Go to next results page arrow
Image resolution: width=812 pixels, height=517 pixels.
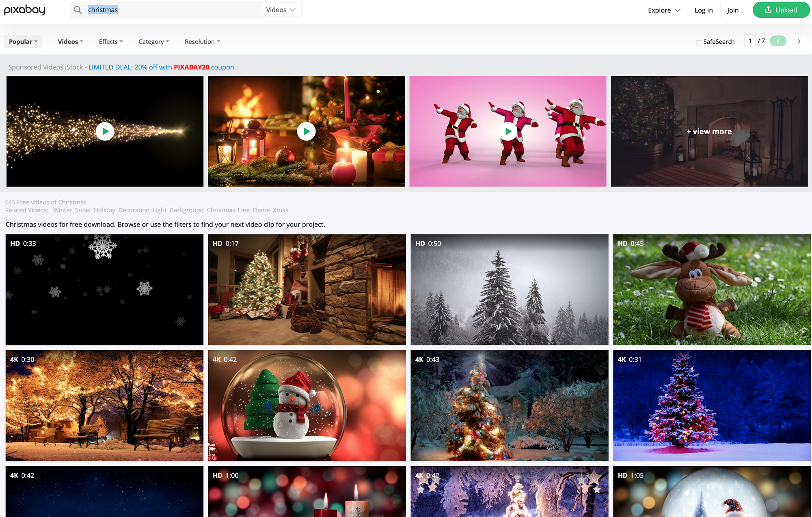pyautogui.click(x=799, y=41)
